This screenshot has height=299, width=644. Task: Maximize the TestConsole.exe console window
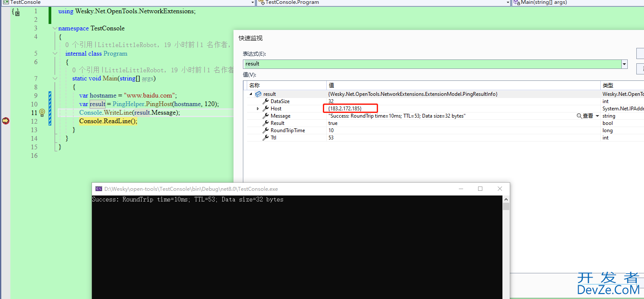tap(480, 189)
